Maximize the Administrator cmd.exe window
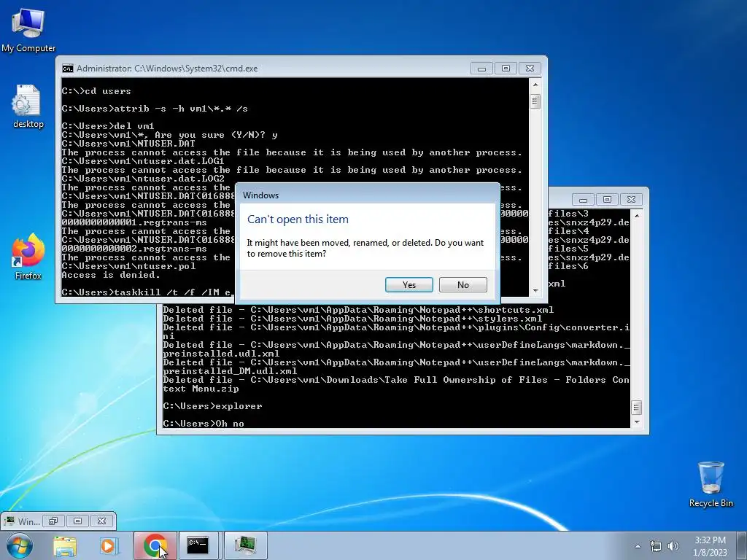This screenshot has height=560, width=747. [x=506, y=69]
